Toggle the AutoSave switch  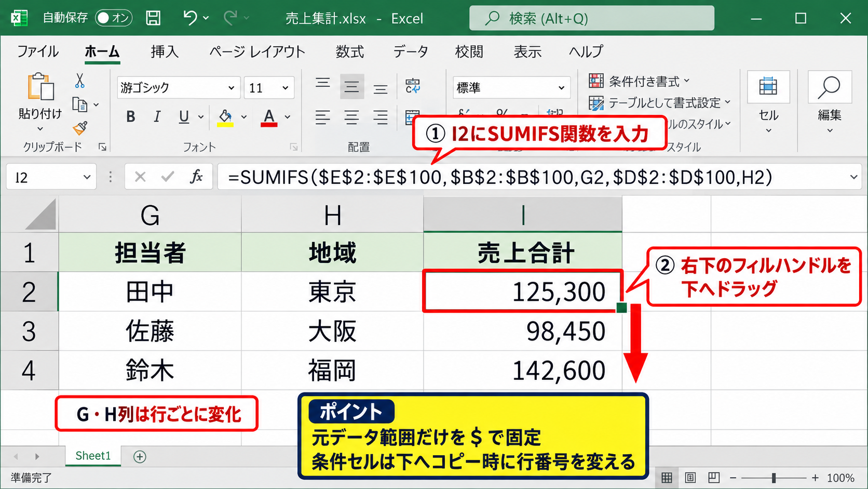click(114, 18)
